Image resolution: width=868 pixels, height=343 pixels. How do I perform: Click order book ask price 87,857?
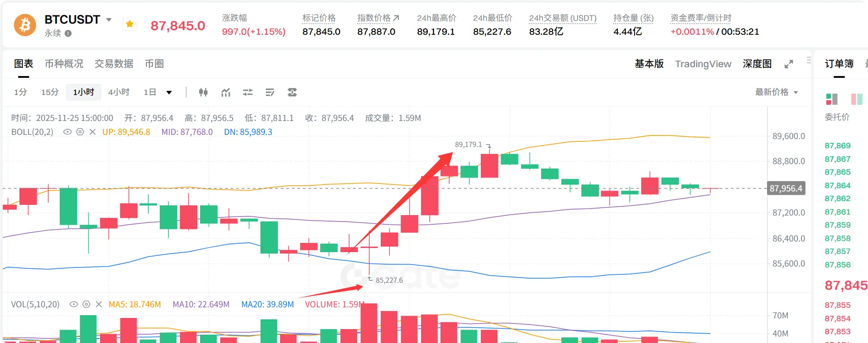click(x=837, y=251)
